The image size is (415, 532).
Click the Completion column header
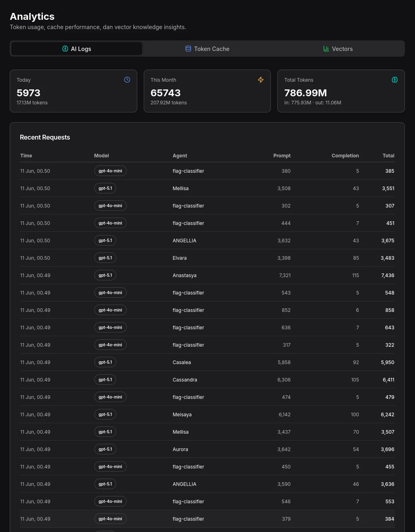point(345,156)
